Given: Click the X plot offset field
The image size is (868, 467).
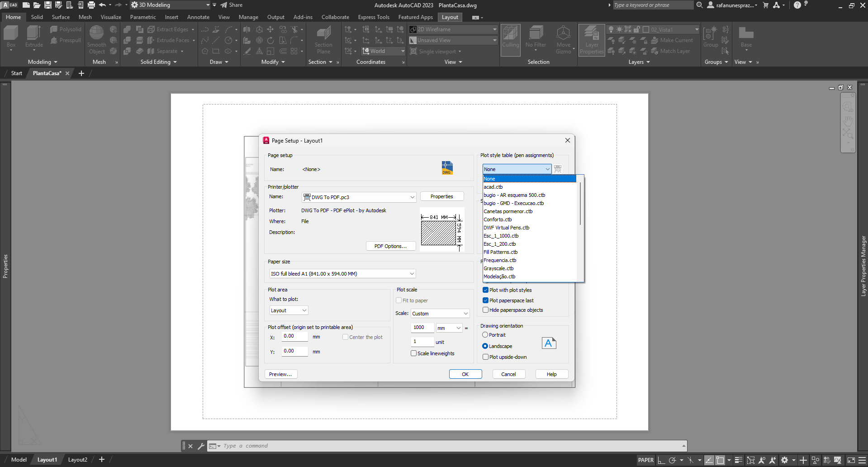Looking at the screenshot, I should pos(294,336).
